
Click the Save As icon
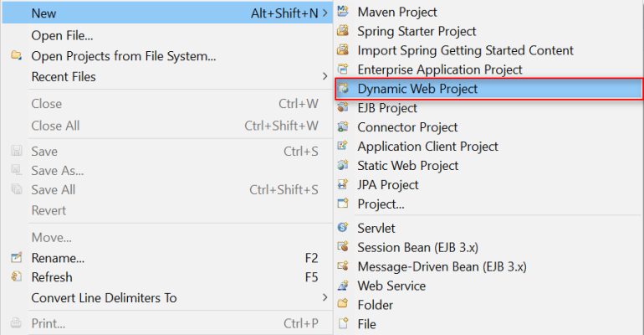(17, 170)
